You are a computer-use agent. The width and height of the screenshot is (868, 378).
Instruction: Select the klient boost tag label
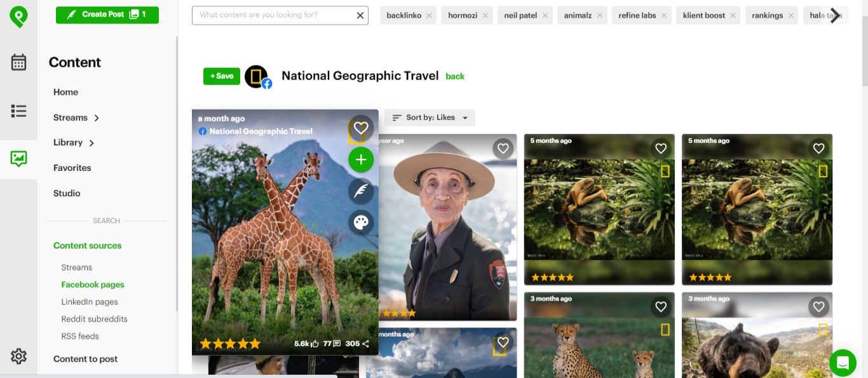[703, 15]
